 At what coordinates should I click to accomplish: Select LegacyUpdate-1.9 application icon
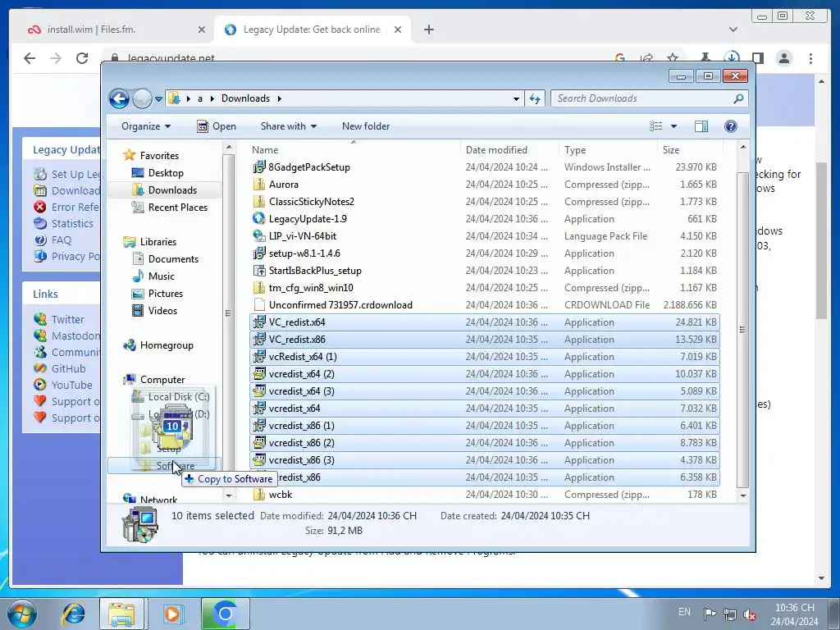[259, 218]
